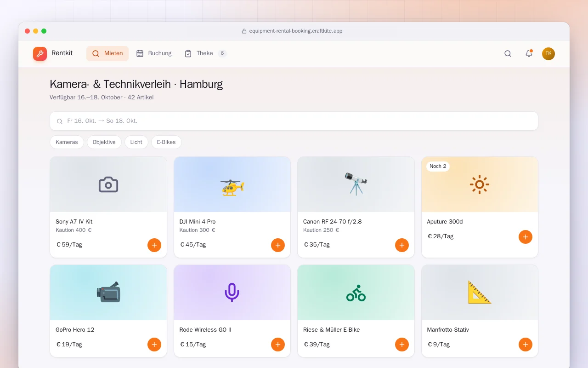Open the TK user avatar menu
Viewport: 588px width, 368px height.
(x=548, y=53)
